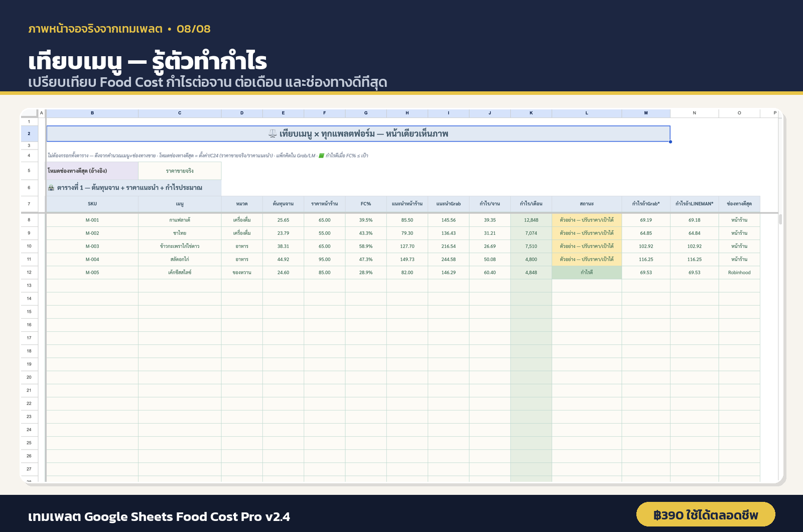Select column header N
The height and width of the screenshot is (532, 803).
tap(695, 113)
